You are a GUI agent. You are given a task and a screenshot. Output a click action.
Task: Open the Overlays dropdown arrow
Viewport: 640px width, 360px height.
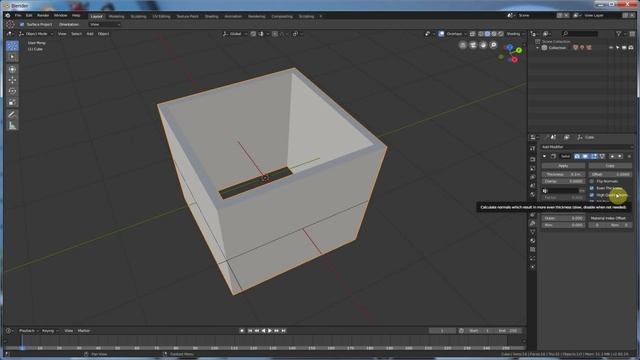click(465, 34)
